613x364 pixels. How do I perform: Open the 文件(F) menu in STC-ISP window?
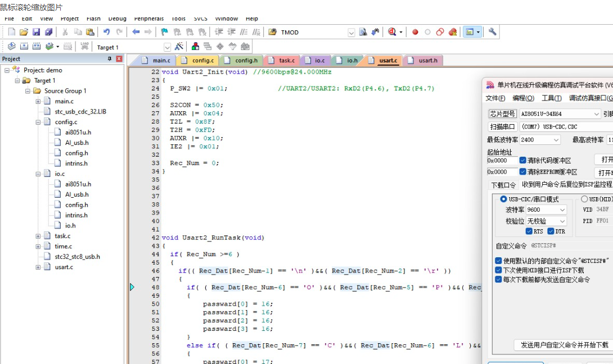(x=495, y=98)
